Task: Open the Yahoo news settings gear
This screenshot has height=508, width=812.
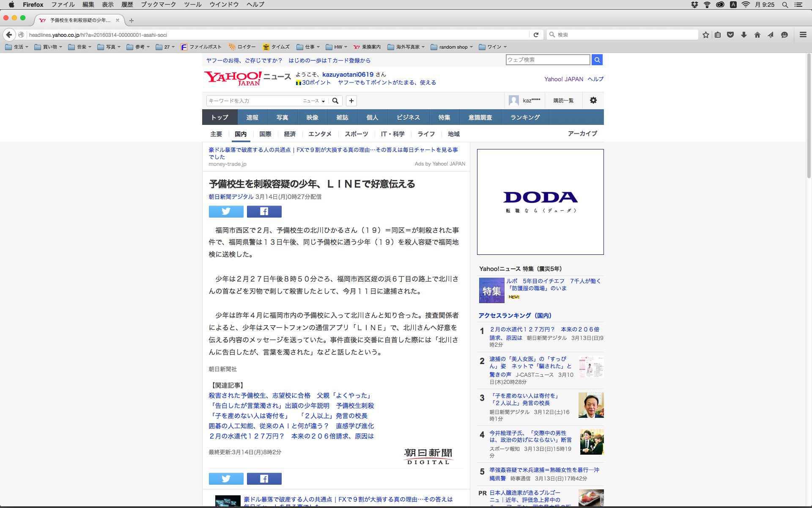Action: pyautogui.click(x=593, y=100)
